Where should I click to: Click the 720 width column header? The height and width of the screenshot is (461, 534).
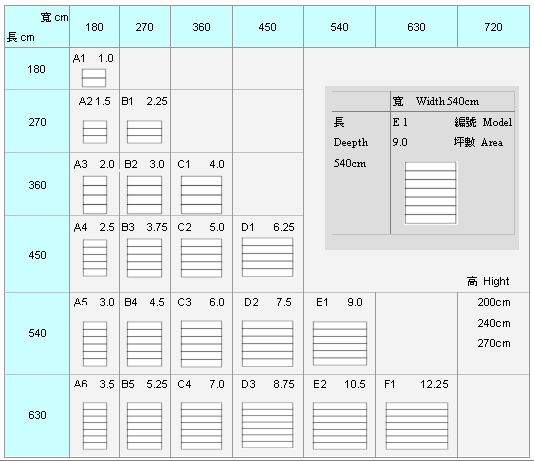click(x=493, y=27)
